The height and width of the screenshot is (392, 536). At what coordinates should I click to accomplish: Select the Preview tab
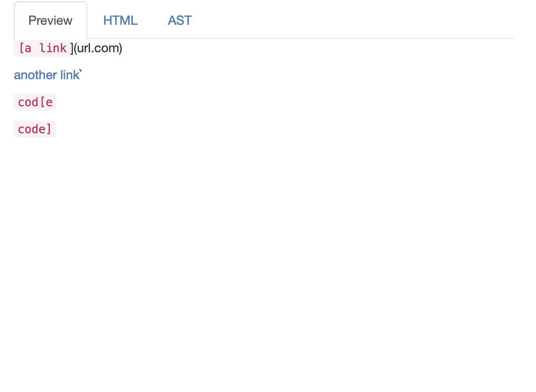(x=50, y=21)
